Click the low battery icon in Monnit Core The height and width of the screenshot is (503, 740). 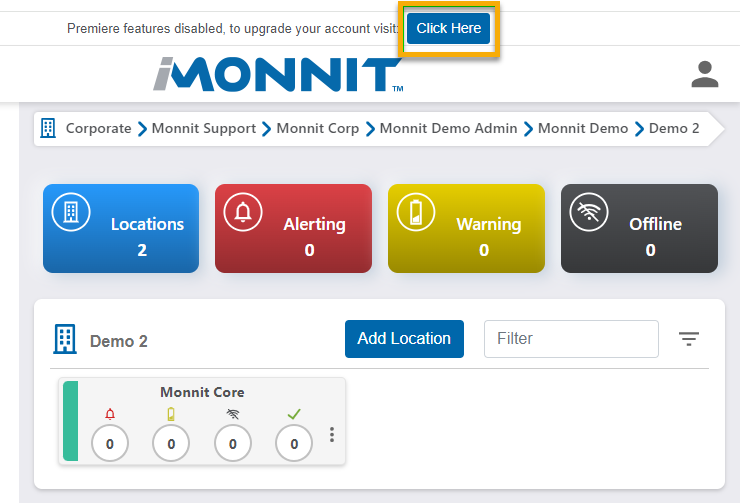[171, 414]
